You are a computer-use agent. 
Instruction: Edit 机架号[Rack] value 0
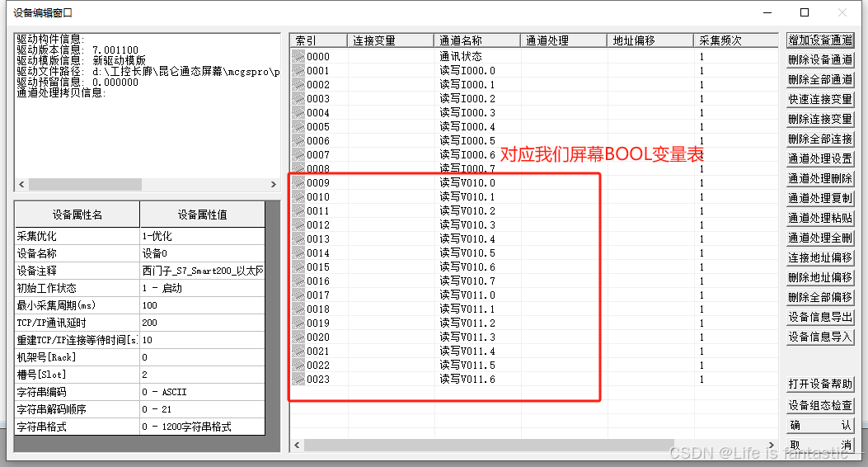(x=202, y=357)
